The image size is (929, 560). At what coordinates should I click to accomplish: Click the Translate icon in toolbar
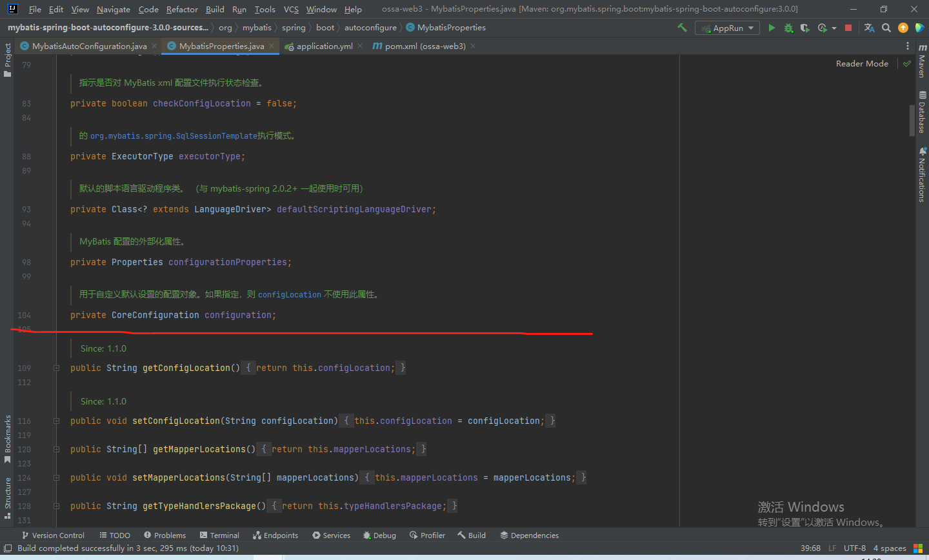(869, 28)
